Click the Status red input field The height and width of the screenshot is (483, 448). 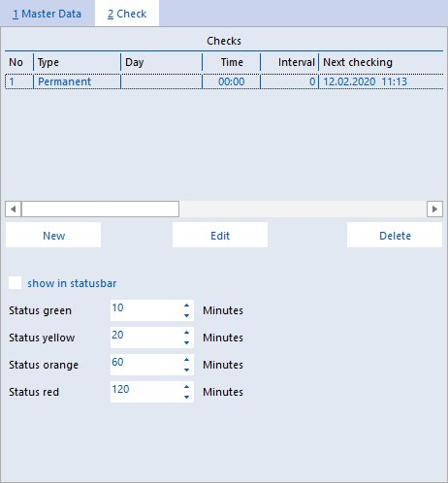click(146, 392)
